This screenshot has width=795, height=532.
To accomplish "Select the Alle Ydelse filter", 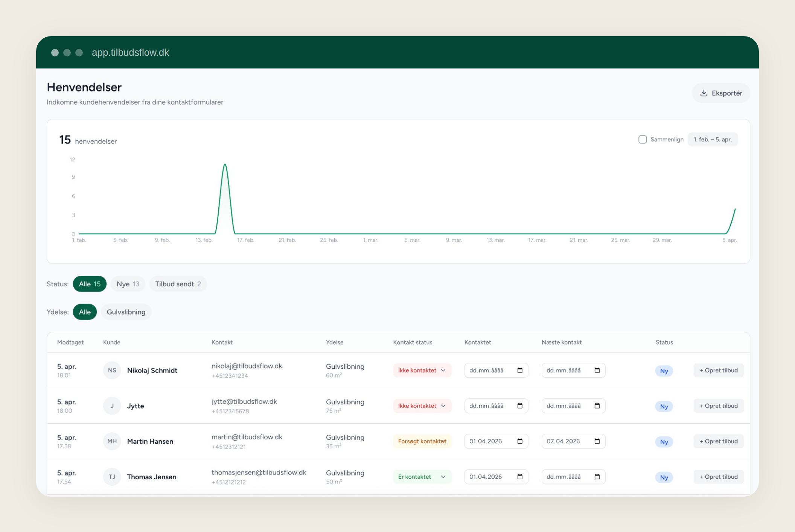I will tap(85, 312).
